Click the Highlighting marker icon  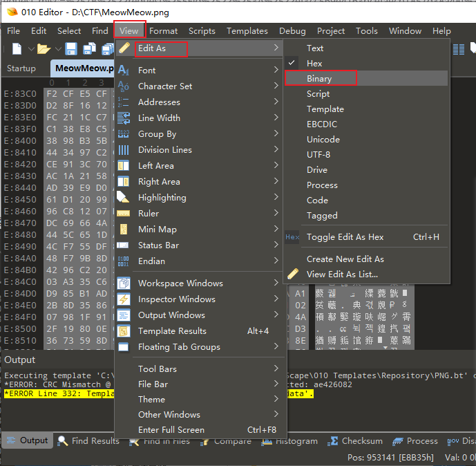[x=123, y=198]
